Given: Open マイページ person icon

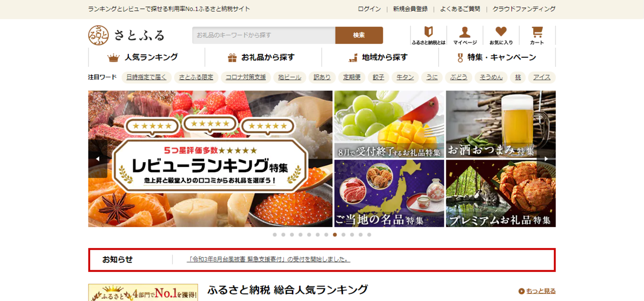Looking at the screenshot, I should (464, 35).
